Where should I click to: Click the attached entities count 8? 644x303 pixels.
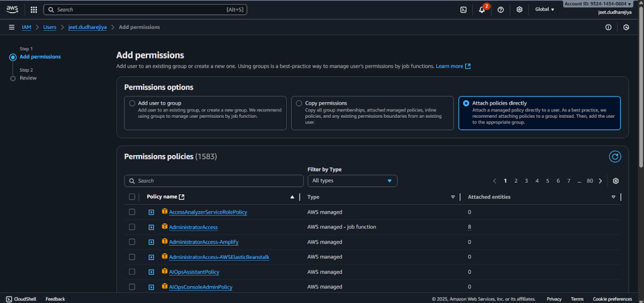(469, 227)
